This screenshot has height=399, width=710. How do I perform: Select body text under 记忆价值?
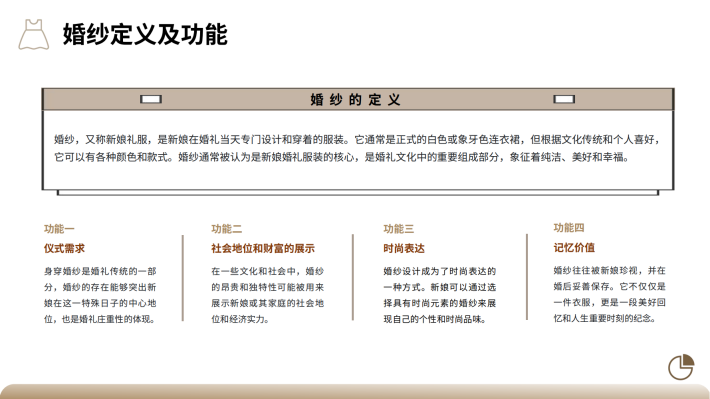609,294
